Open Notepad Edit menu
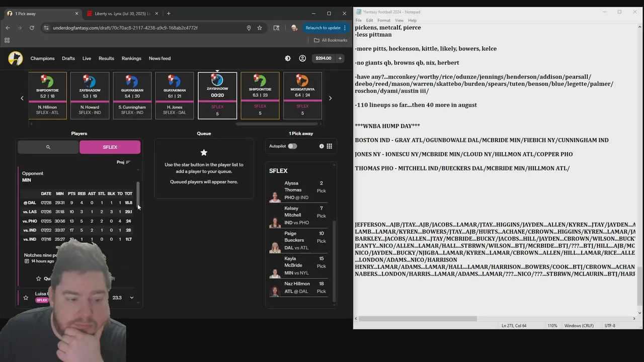This screenshot has width=644, height=362. point(370,20)
